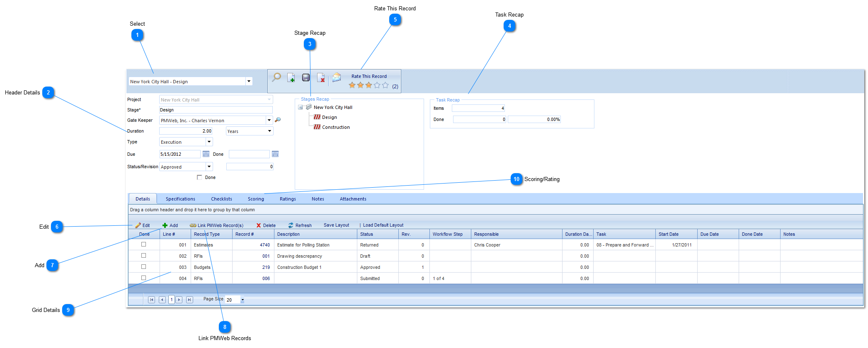Open the email envelope icon in toolbar
This screenshot has height=348, width=868.
coord(337,77)
